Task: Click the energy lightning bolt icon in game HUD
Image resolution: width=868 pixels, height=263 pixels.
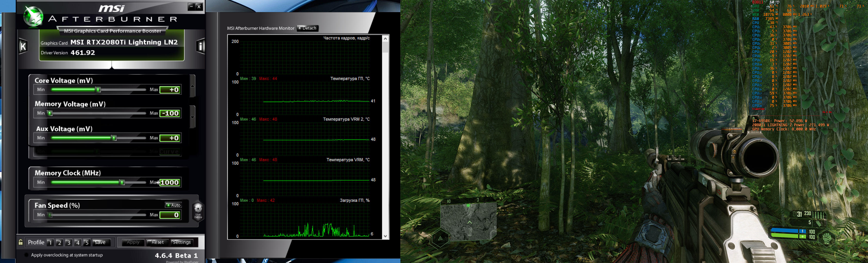Action: (803, 231)
